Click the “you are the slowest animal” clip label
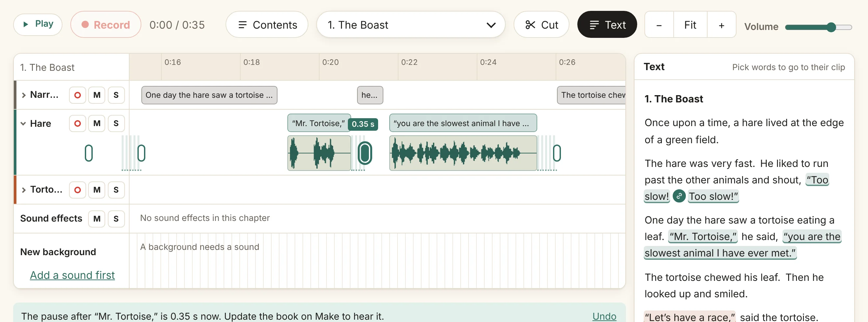The height and width of the screenshot is (322, 868). click(463, 123)
